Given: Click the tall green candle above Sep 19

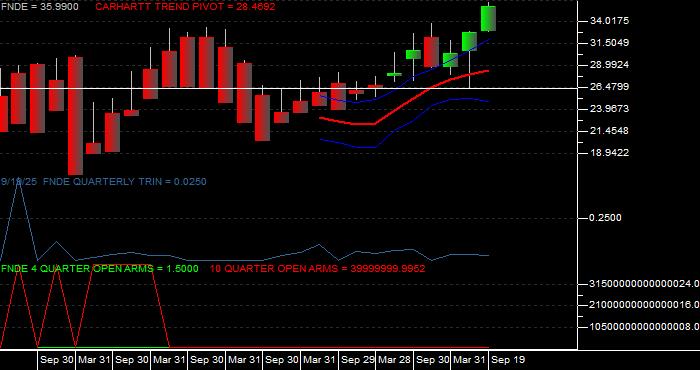Looking at the screenshot, I should pos(488,18).
